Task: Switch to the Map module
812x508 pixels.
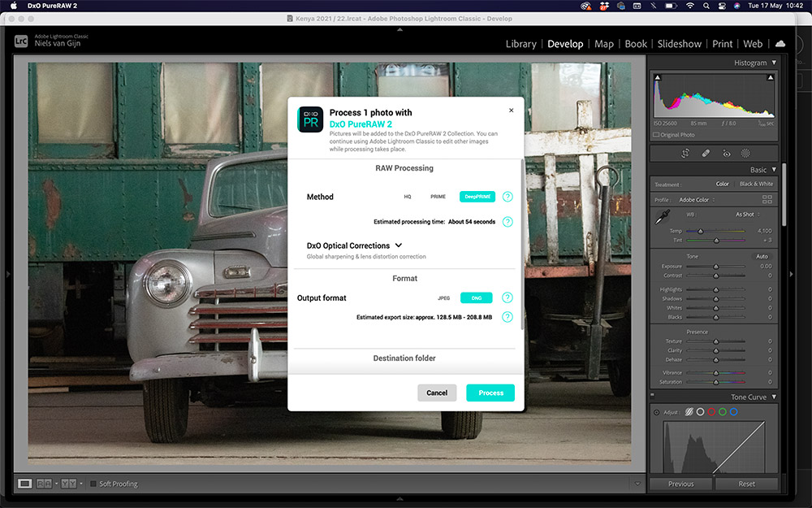Action: [604, 44]
